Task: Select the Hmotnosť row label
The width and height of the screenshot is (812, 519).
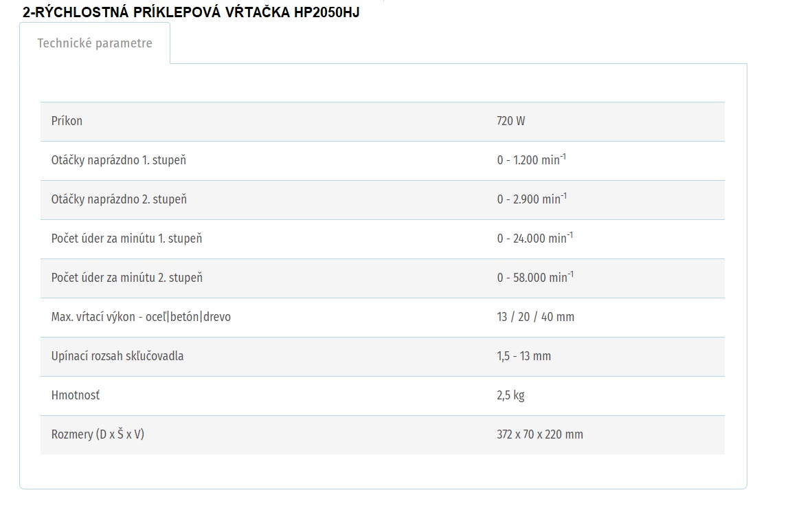Action: [x=76, y=396]
